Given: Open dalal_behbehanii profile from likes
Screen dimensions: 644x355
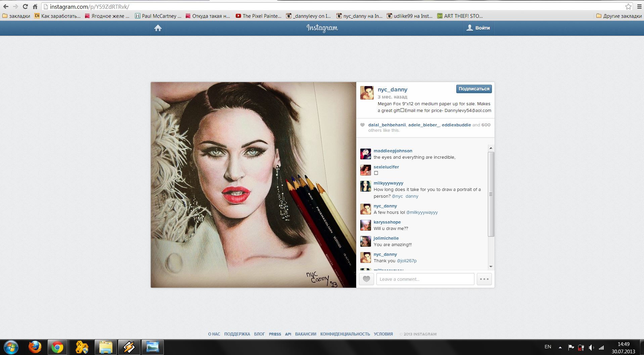Looking at the screenshot, I should click(387, 125).
